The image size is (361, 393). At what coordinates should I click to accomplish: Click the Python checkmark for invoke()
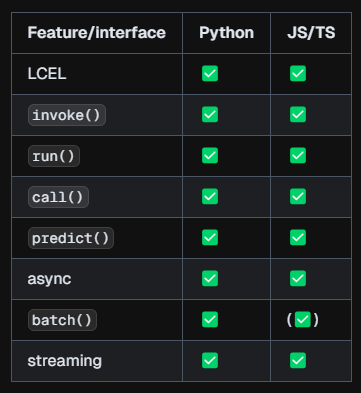click(x=210, y=114)
